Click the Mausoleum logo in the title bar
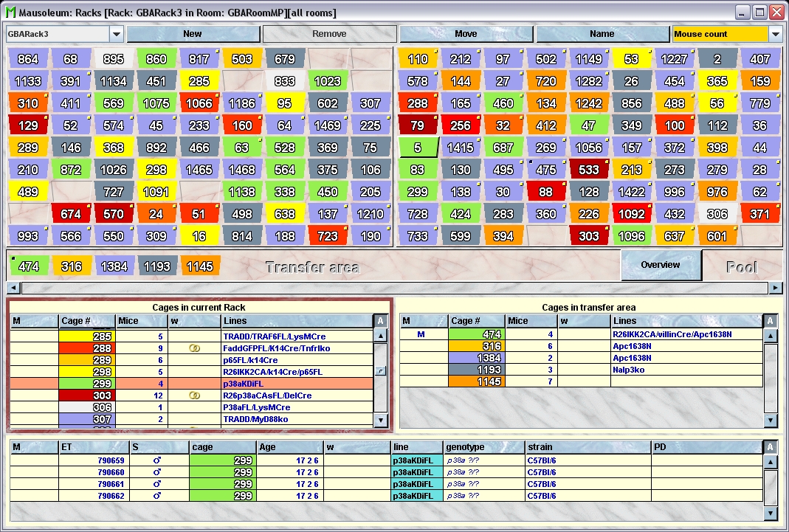789x532 pixels. click(10, 12)
